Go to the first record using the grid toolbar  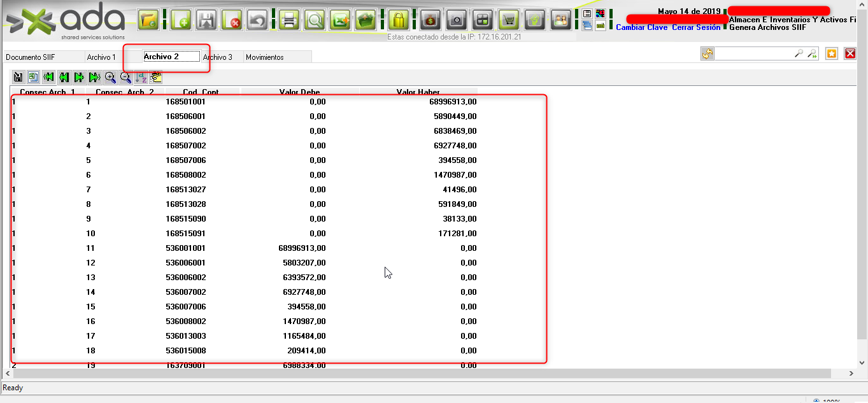coord(48,78)
